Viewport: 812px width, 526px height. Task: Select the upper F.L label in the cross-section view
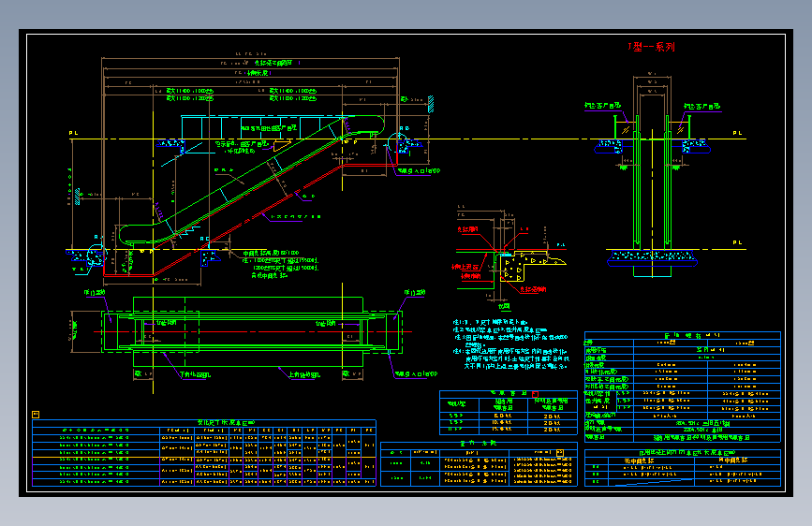click(x=737, y=133)
